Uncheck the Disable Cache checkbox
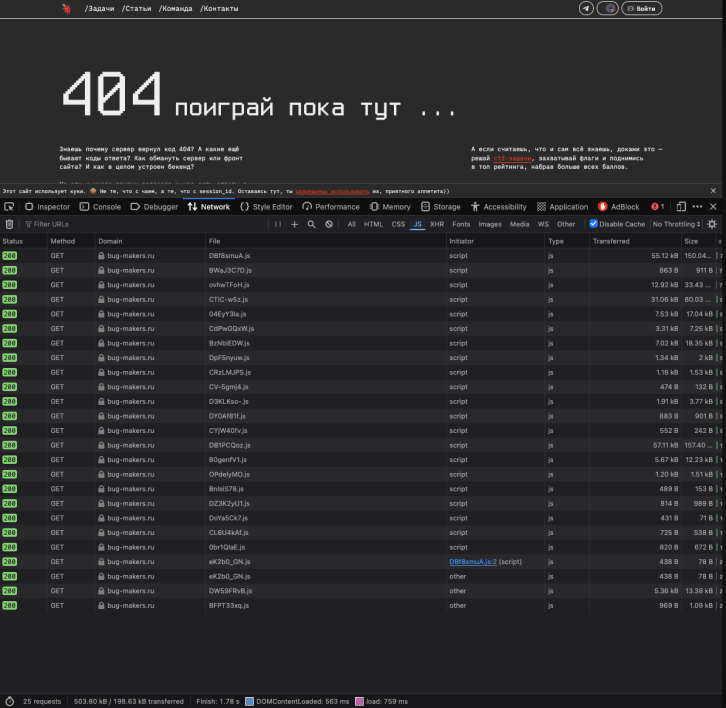This screenshot has width=726, height=708. pyautogui.click(x=593, y=224)
